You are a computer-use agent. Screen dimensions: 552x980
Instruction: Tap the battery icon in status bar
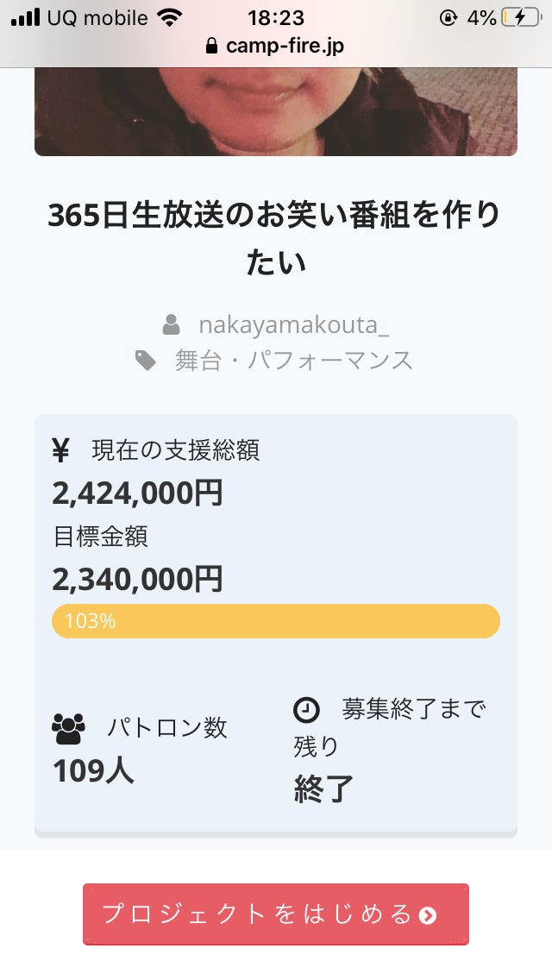click(x=521, y=17)
